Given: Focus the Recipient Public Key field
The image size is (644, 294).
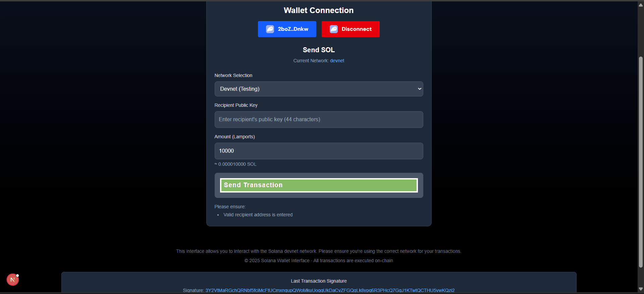Looking at the screenshot, I should tap(318, 120).
